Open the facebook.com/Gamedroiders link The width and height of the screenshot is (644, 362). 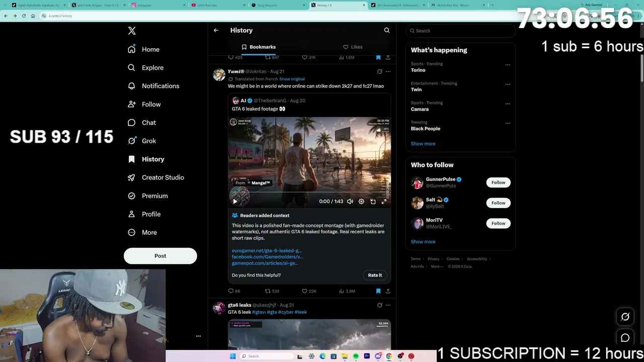tap(267, 257)
